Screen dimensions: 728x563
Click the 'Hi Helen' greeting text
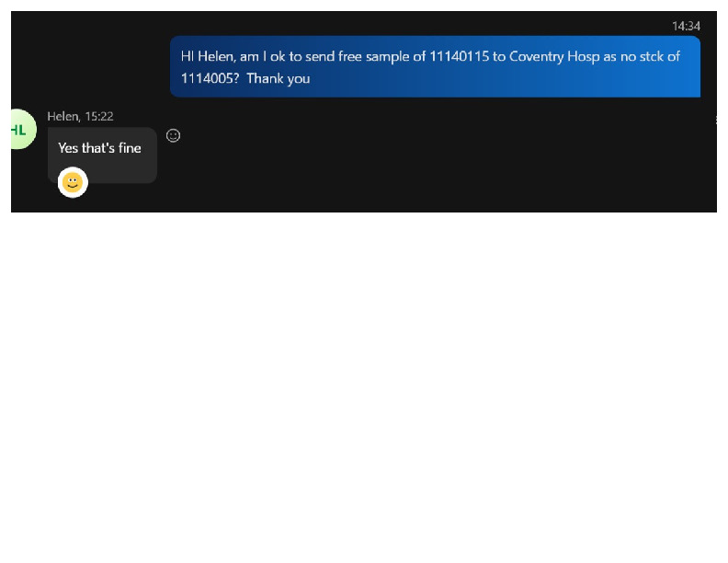(x=208, y=56)
